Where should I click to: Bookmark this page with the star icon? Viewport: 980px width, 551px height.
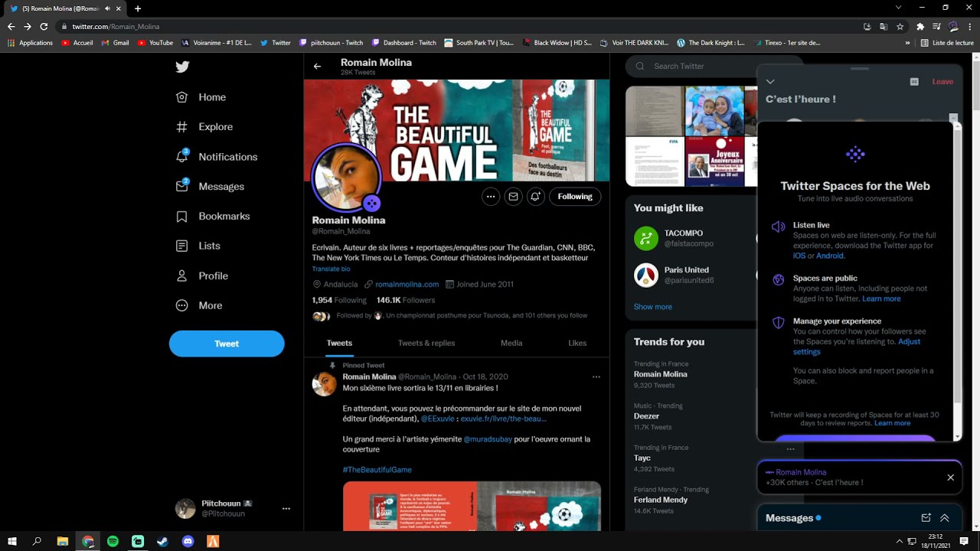click(900, 26)
